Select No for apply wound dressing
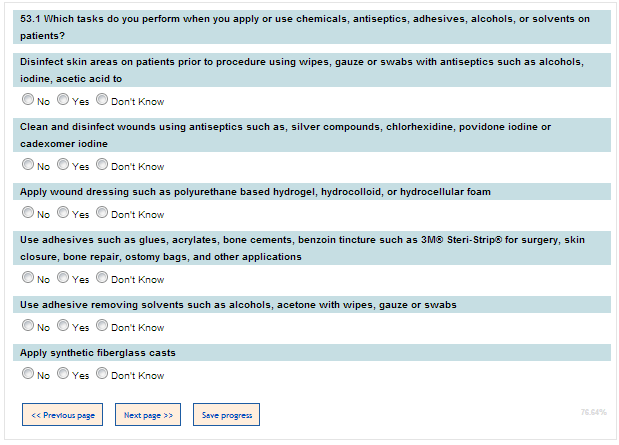This screenshot has height=445, width=619. pyautogui.click(x=28, y=212)
